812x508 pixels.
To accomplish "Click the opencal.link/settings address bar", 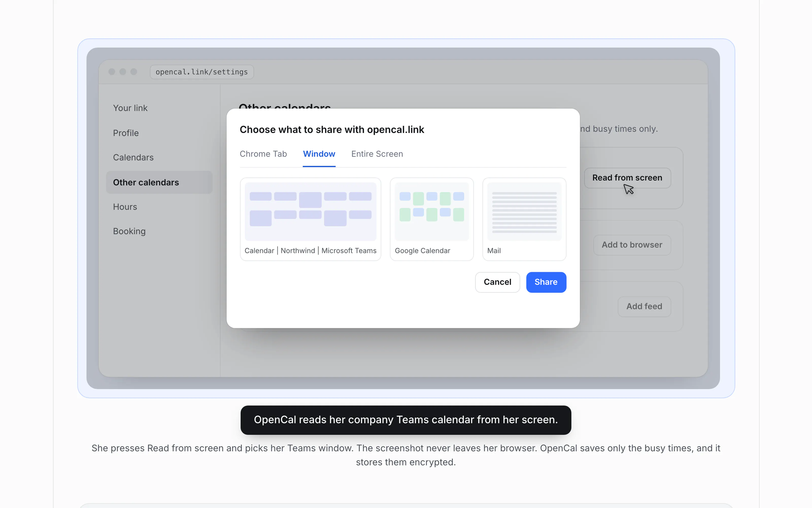I will [x=202, y=72].
